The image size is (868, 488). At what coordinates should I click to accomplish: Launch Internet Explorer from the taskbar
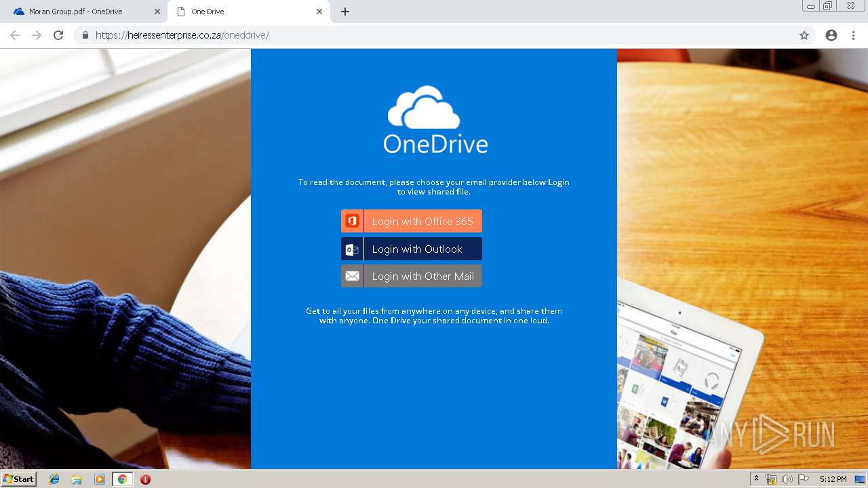(x=54, y=479)
